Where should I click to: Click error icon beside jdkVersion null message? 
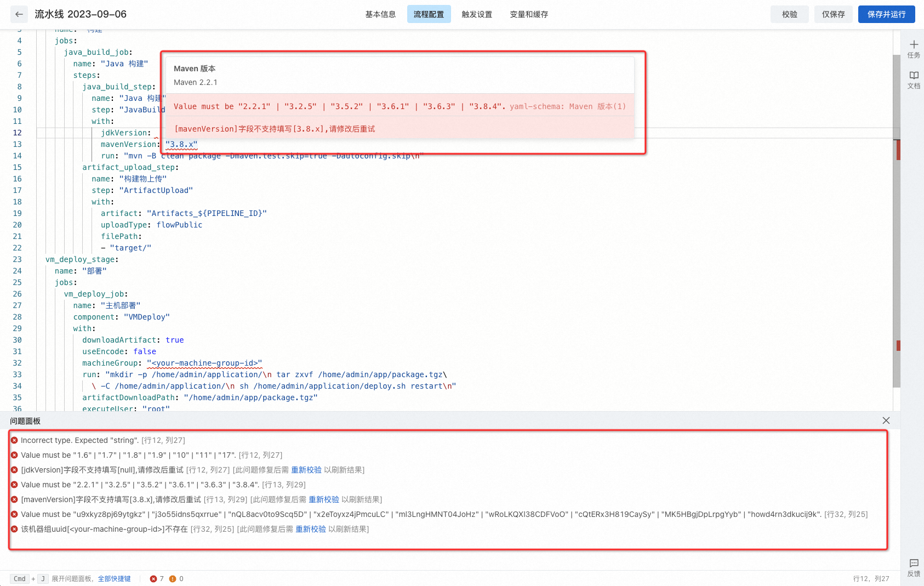(x=14, y=470)
